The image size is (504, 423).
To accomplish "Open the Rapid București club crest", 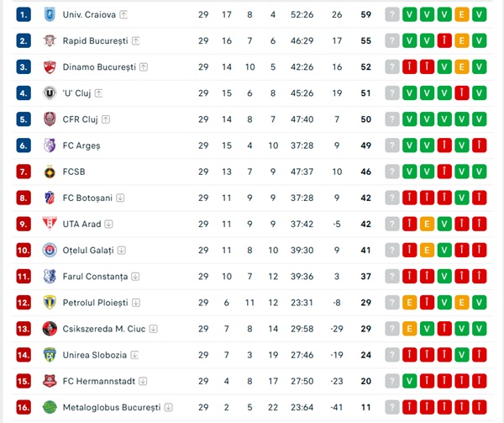I will [49, 40].
